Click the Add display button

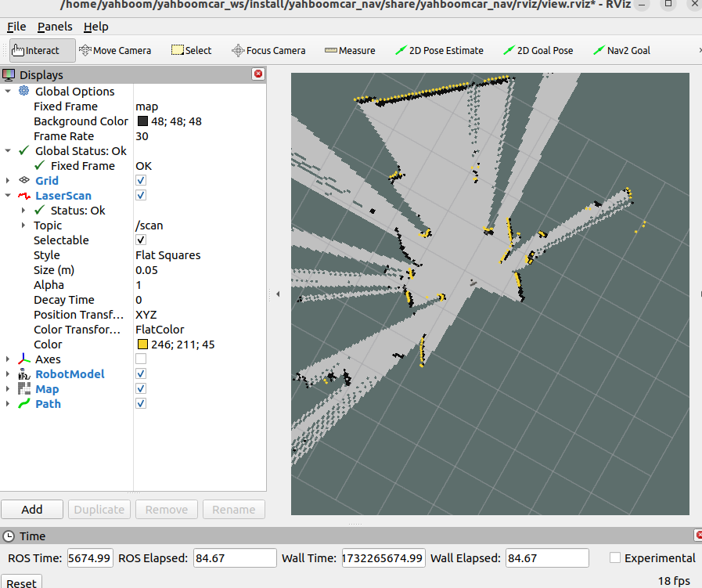(32, 510)
